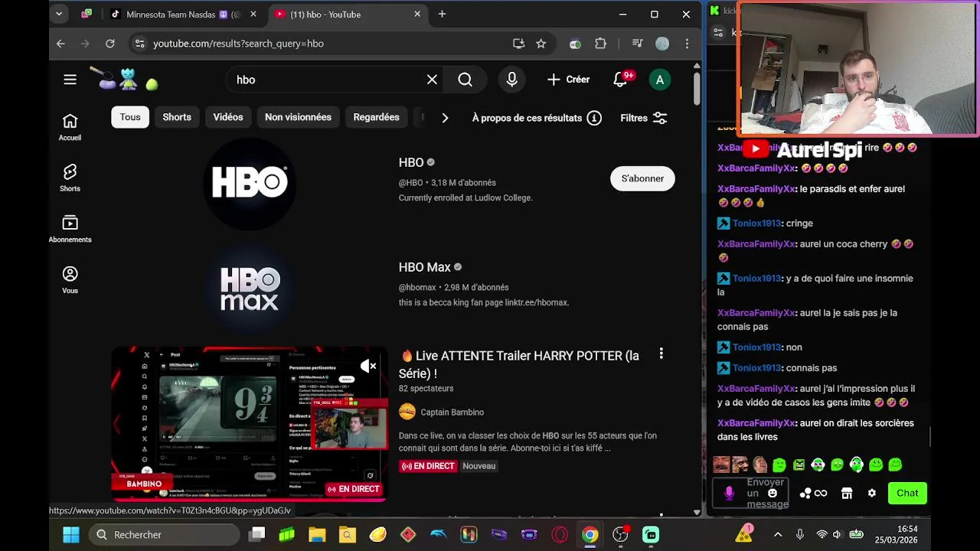Image resolution: width=980 pixels, height=551 pixels.
Task: Open Chrome extensions puzzle icon
Action: coord(601,44)
